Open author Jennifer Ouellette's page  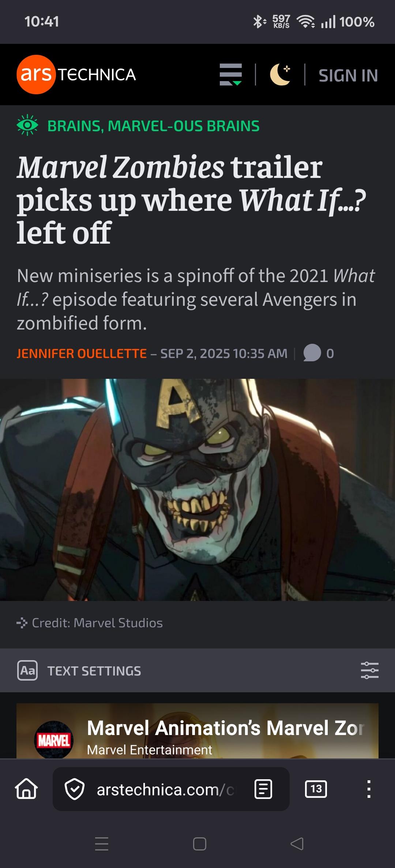pos(82,354)
